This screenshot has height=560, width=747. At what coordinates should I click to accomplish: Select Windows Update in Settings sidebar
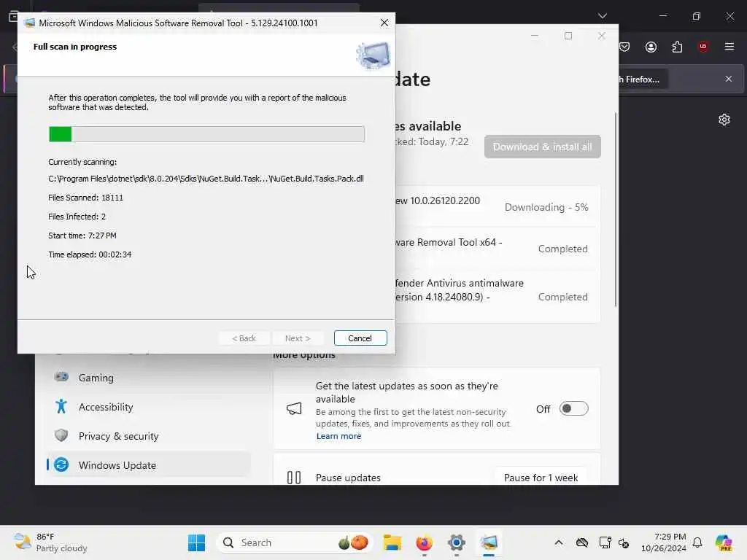coord(149,465)
